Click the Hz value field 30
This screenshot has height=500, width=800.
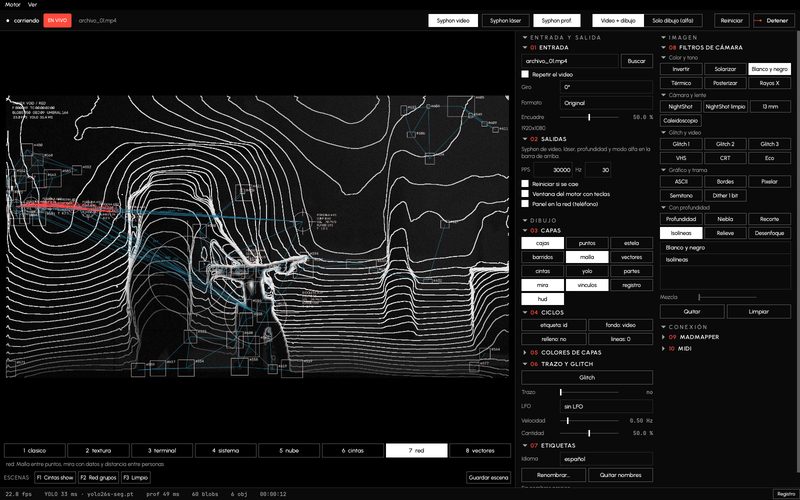pyautogui.click(x=598, y=170)
